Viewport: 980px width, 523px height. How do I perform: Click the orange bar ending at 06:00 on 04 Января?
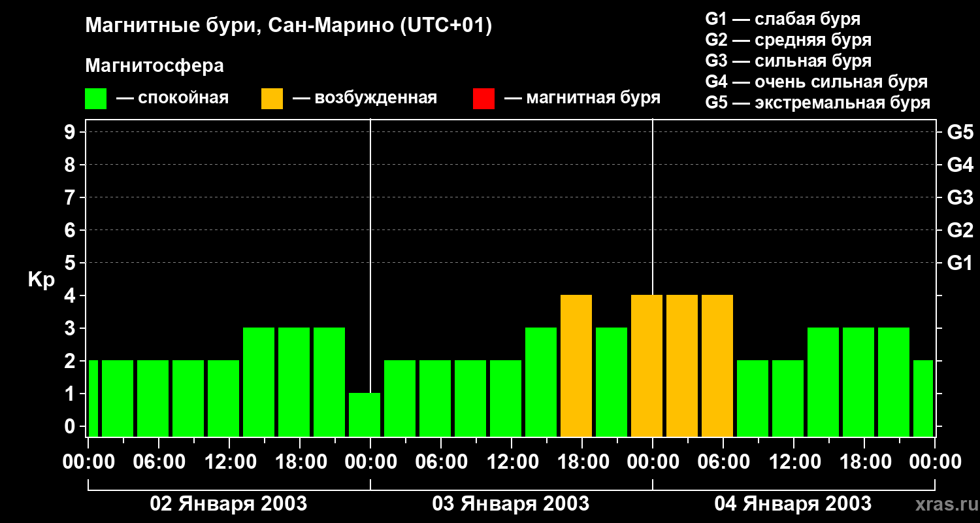[717, 365]
